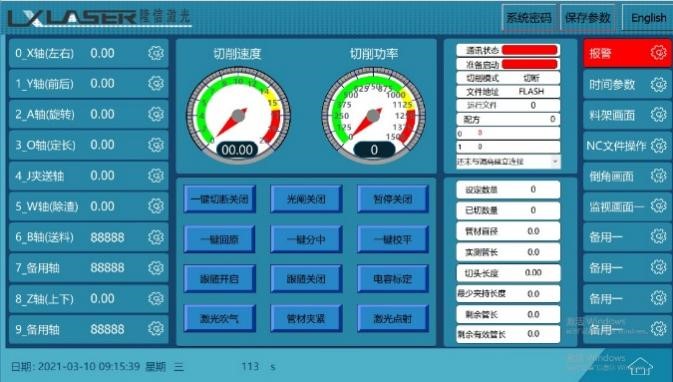The image size is (673, 382).
Task: Toggle the 暂停关闭 pause button
Action: pos(393,199)
